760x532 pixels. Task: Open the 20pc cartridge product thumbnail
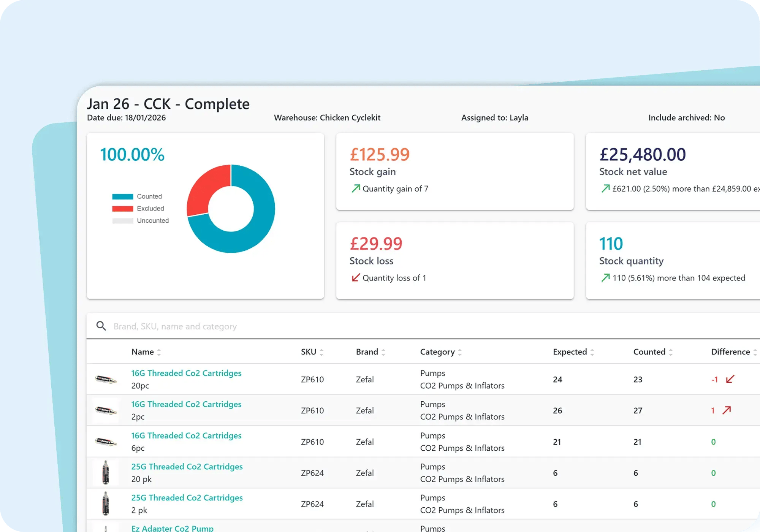pyautogui.click(x=106, y=379)
